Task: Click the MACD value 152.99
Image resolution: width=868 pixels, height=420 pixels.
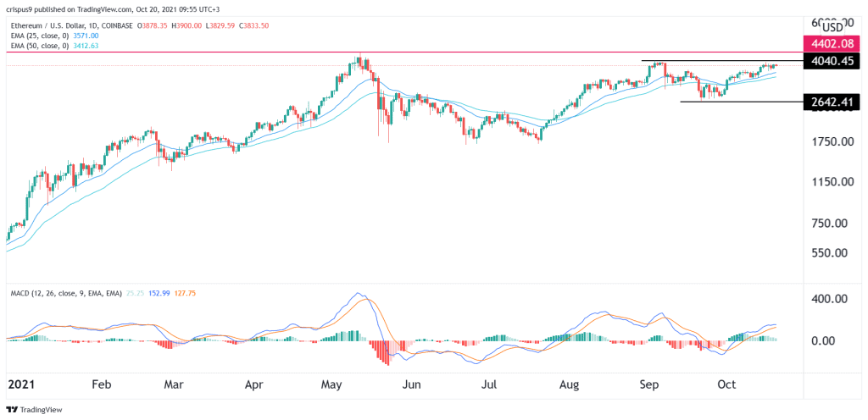Action: 159,293
